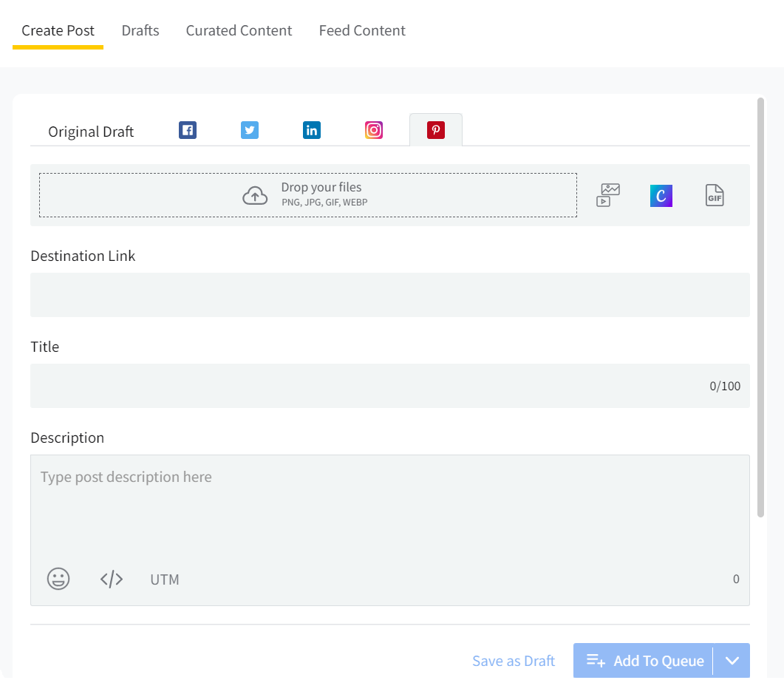Viewport: 784px width, 680px height.
Task: Click the Add To Queue button
Action: pos(642,660)
